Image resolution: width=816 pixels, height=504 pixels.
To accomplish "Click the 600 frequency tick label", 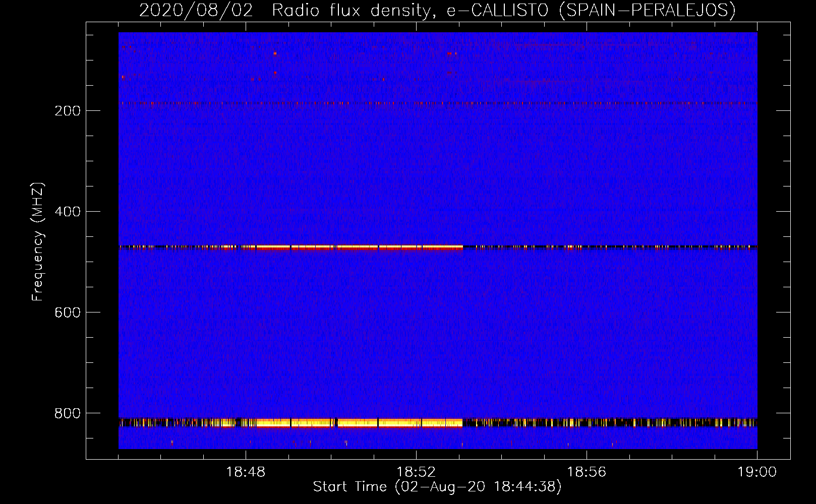I will [68, 312].
